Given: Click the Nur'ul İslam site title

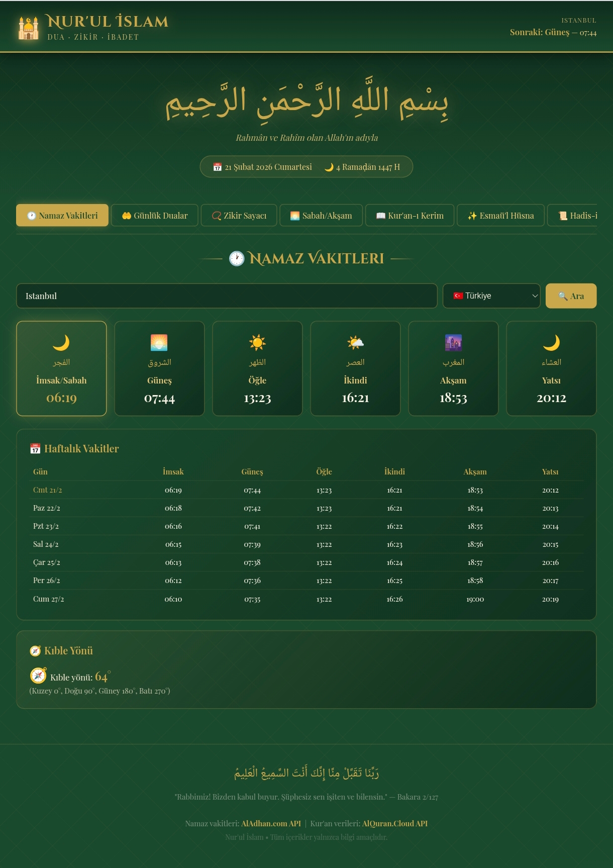Looking at the screenshot, I should [x=108, y=22].
